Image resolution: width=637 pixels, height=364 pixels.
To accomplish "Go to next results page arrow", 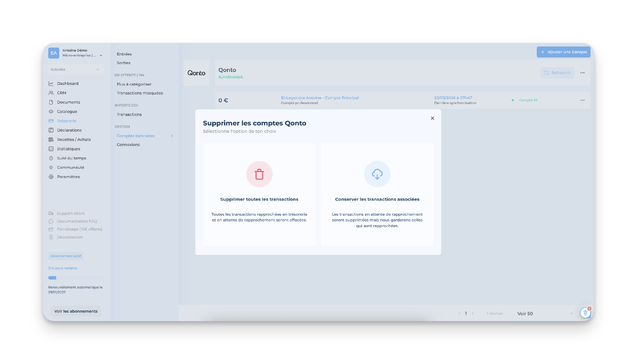I will [x=472, y=313].
